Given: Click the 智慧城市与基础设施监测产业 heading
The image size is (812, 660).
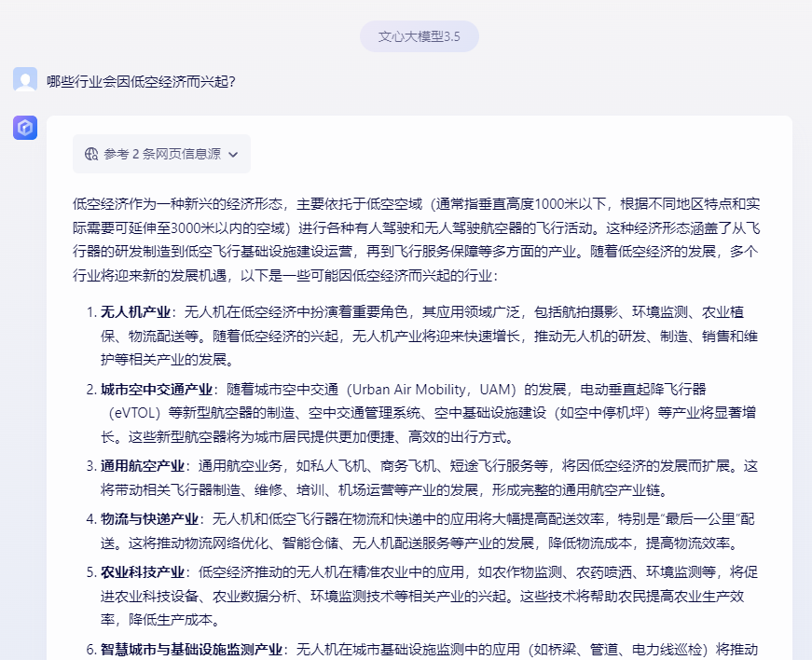Looking at the screenshot, I should tap(191, 649).
